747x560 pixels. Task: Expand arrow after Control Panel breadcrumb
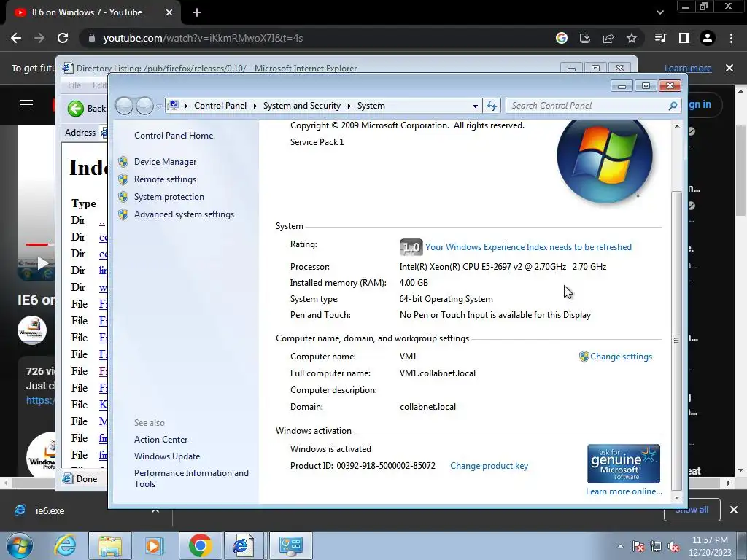coord(255,106)
